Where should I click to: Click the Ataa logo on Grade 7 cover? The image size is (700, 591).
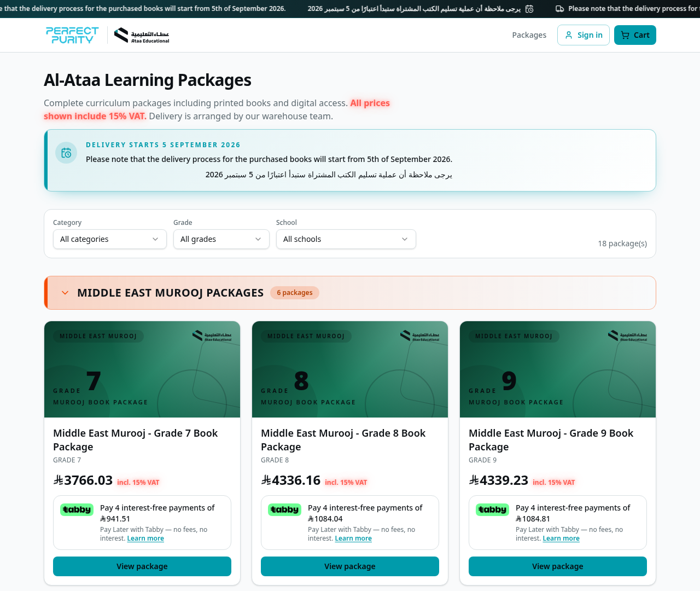point(212,335)
